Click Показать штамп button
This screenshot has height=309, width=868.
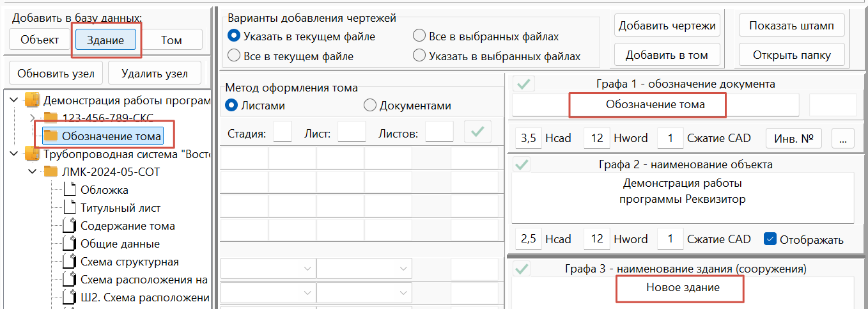(x=792, y=26)
